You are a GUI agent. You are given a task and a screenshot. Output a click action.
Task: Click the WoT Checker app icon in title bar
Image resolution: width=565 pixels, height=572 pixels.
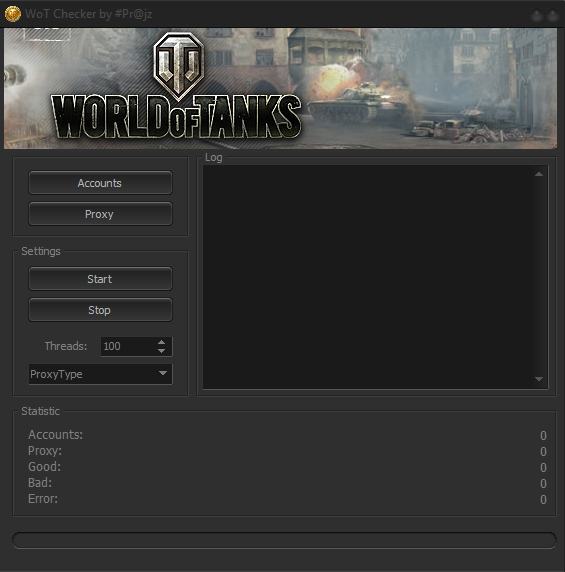pos(13,14)
